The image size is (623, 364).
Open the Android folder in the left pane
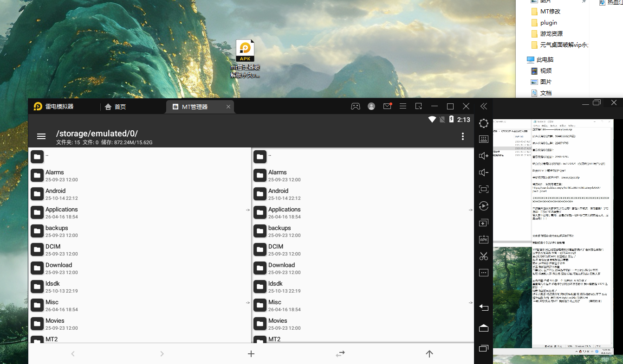point(139,194)
